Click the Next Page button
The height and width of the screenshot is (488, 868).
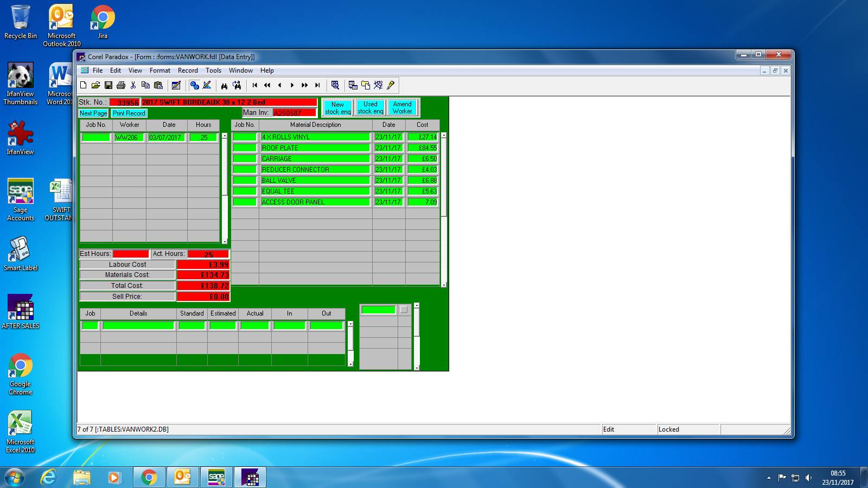tap(93, 113)
